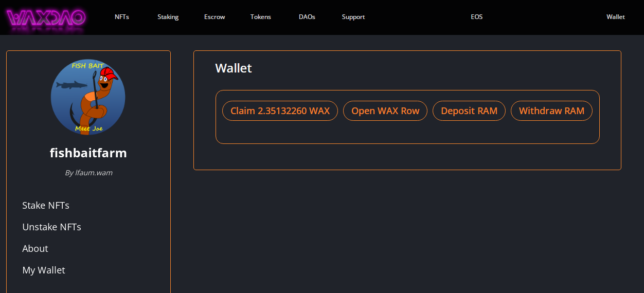
Task: Open the About section in the sidebar
Action: [x=35, y=249]
